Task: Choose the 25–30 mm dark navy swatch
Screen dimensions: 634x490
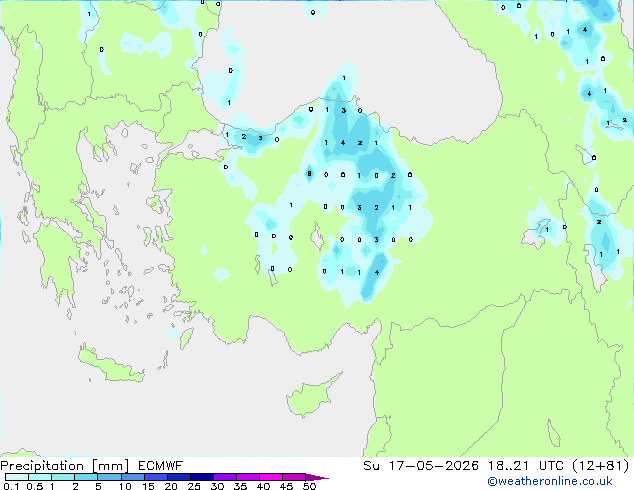Action: tap(202, 477)
